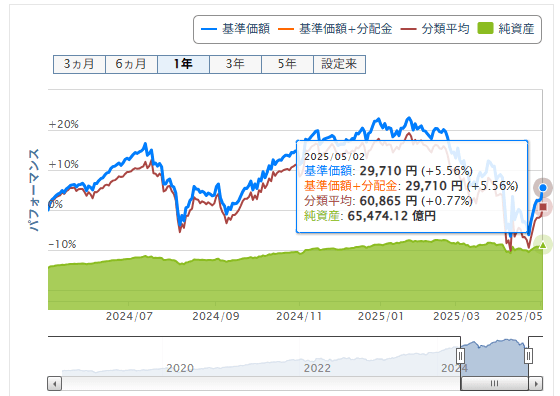Select the 6ヵ月 period tab
The image size is (560, 396).
(x=131, y=64)
